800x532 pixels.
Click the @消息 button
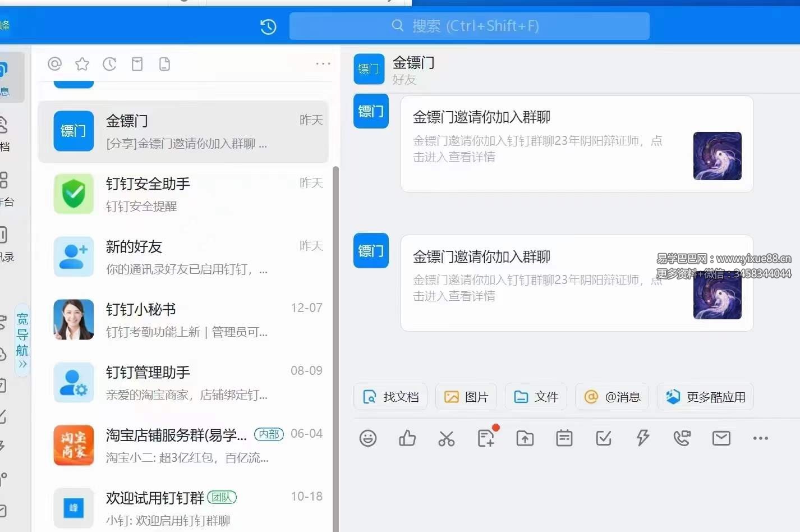pos(612,397)
